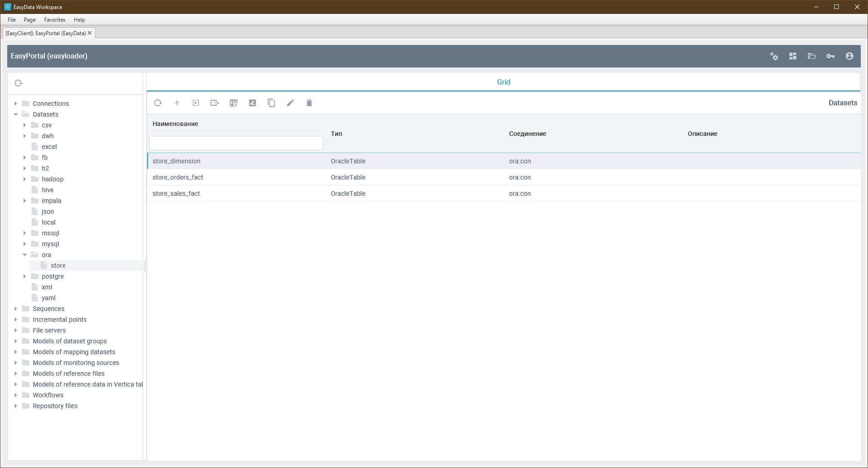The width and height of the screenshot is (868, 468).
Task: Add a new dataset with the plus icon
Action: (177, 103)
